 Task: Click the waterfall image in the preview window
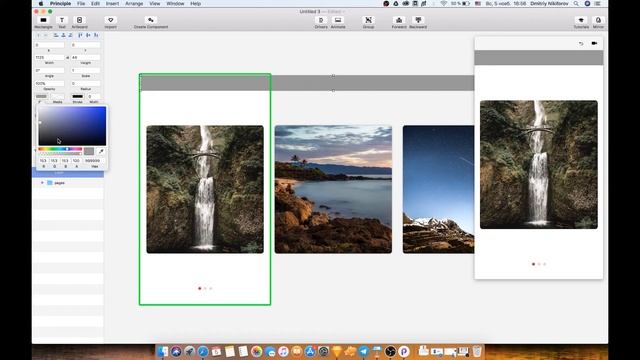tap(539, 164)
